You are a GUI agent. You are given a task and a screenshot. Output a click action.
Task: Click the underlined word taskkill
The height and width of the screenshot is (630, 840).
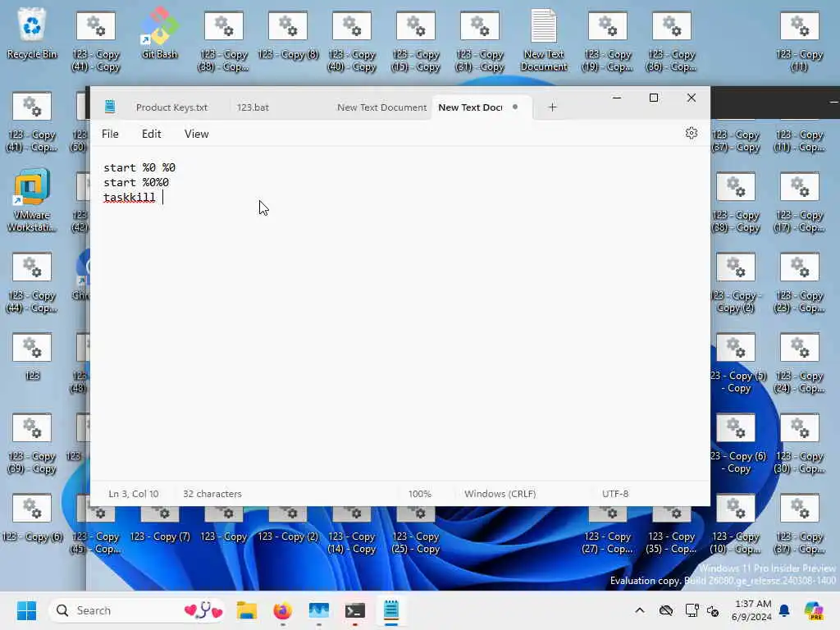pos(129,197)
